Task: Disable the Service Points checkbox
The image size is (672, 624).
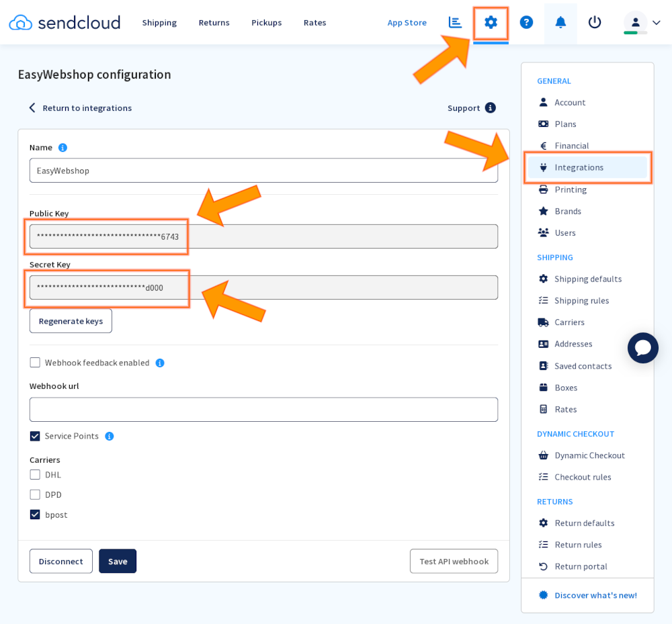Action: coord(34,436)
